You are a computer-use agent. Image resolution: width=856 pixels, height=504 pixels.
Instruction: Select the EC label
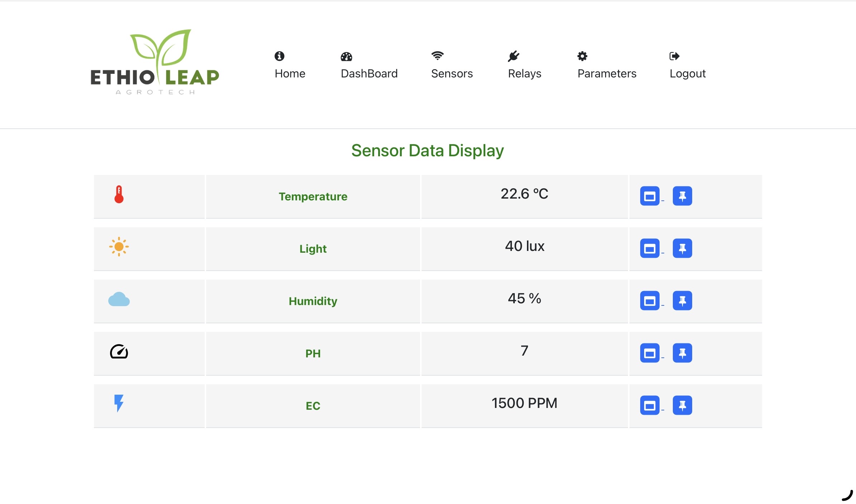click(x=313, y=406)
